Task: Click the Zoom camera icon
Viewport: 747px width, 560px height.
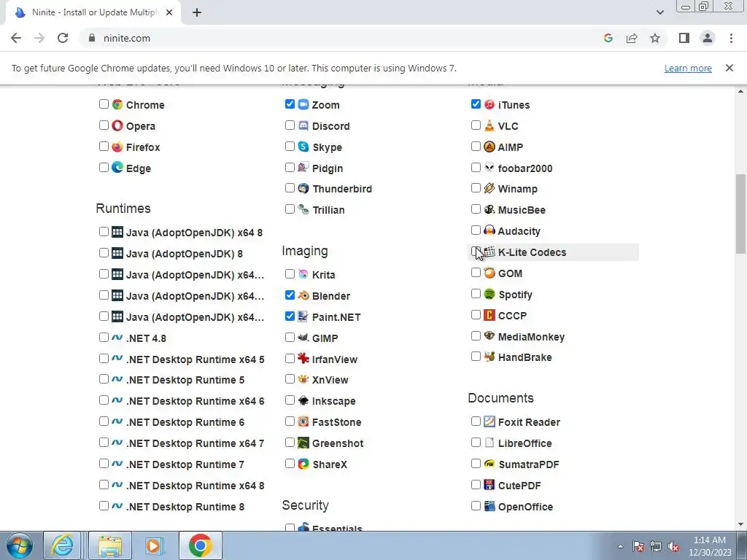Action: (x=303, y=104)
